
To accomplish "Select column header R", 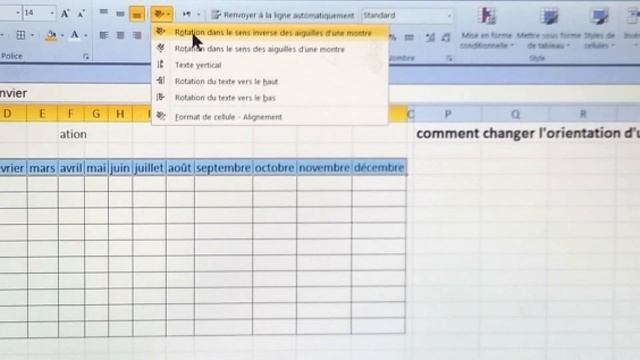I will (583, 114).
